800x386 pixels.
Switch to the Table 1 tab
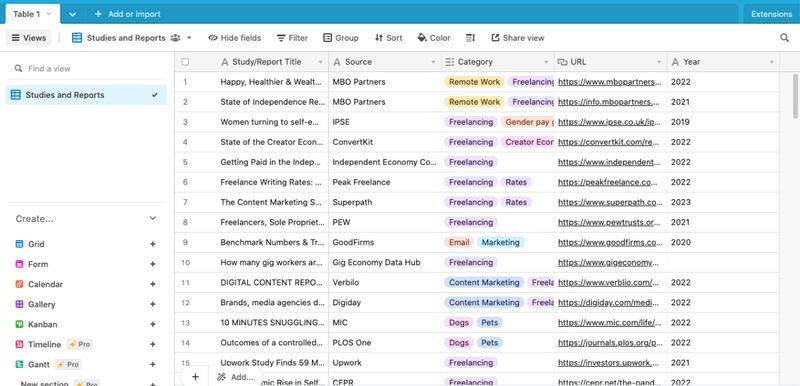click(x=32, y=14)
